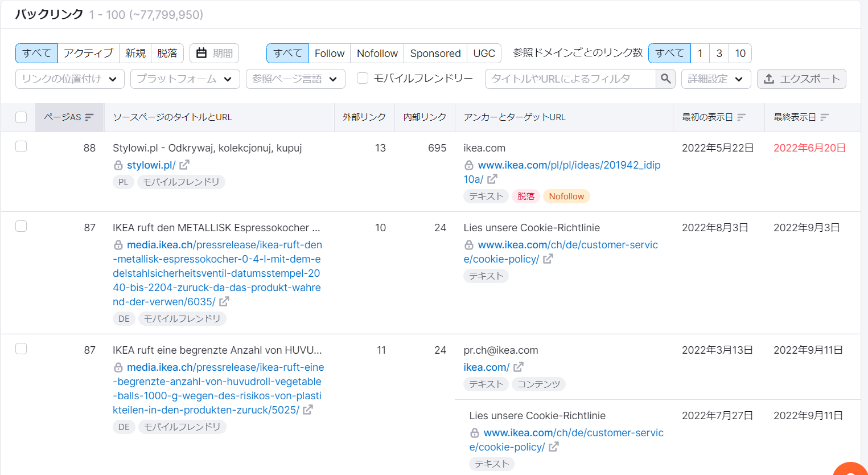Click calendar icon on 期間 button
The height and width of the screenshot is (475, 868).
tap(201, 53)
